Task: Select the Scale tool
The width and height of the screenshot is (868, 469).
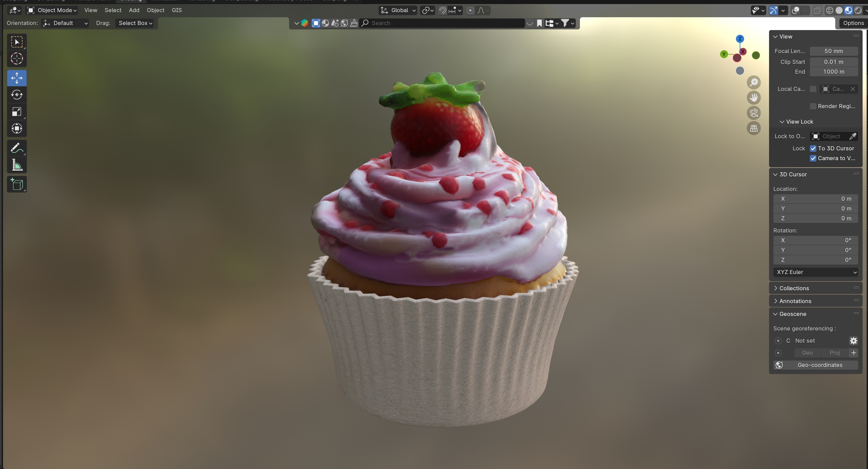Action: (17, 112)
